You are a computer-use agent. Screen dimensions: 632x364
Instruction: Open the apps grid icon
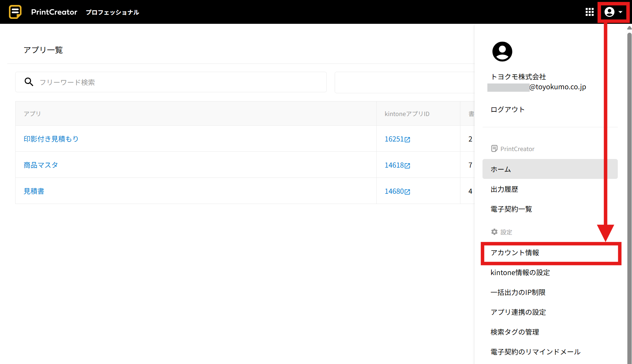[x=589, y=12]
